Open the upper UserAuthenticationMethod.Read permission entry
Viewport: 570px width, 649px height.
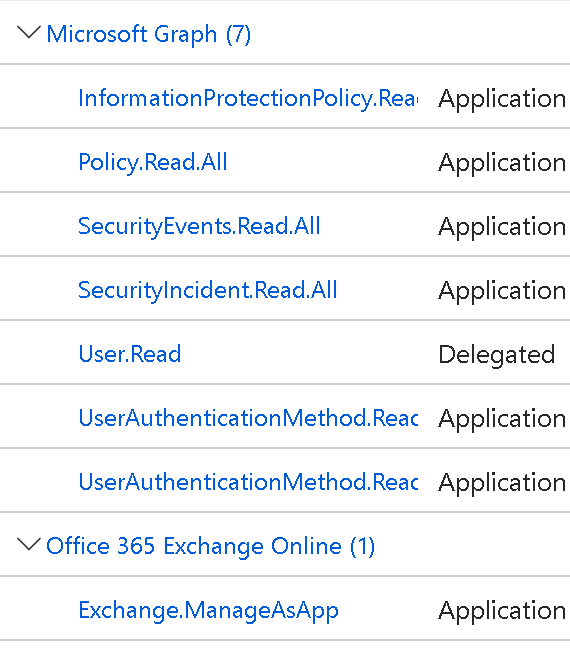[248, 418]
